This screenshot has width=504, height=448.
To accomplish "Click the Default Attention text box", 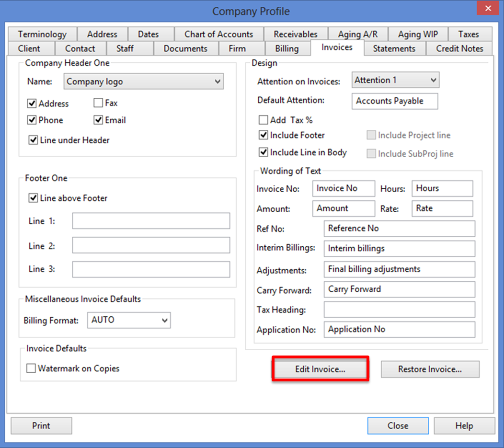I will [x=394, y=101].
